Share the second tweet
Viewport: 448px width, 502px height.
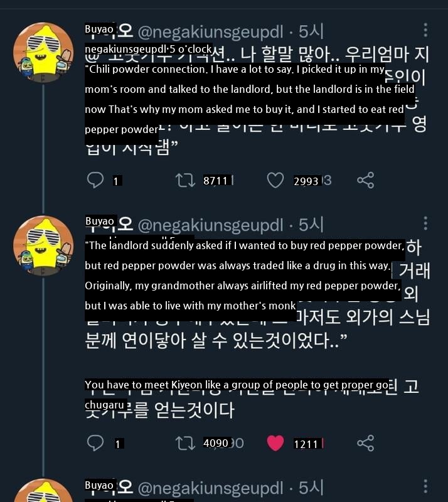(365, 443)
